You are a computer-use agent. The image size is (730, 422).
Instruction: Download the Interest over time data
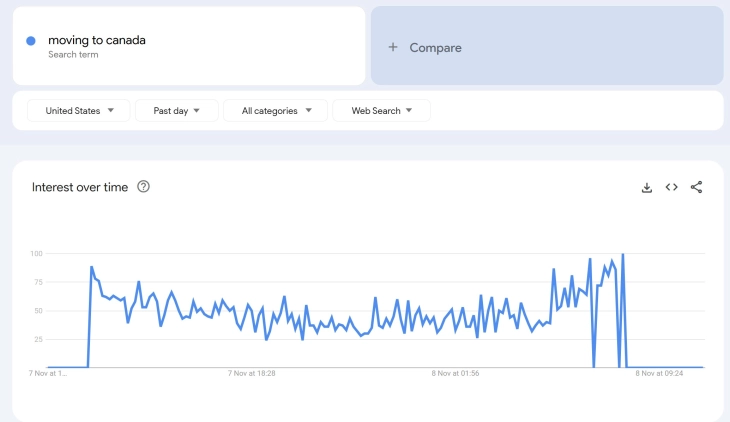(x=647, y=187)
